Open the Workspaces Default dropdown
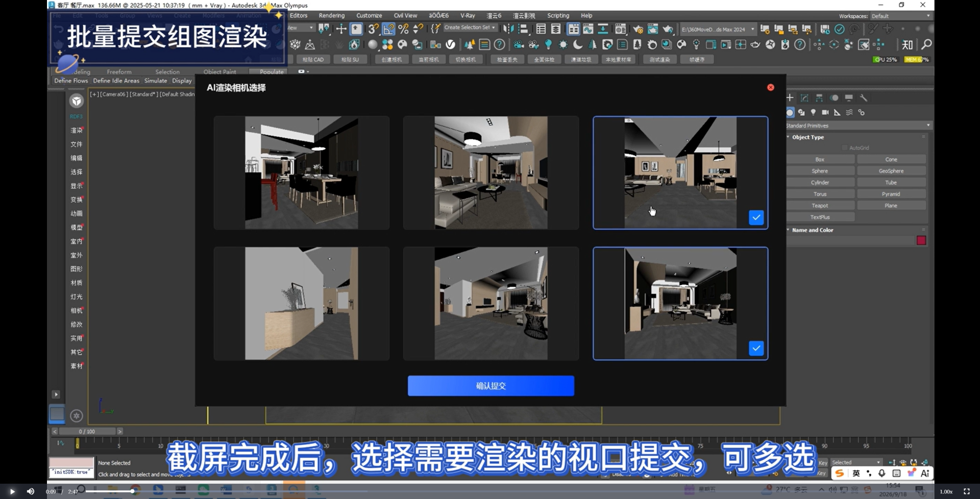Image resolution: width=980 pixels, height=499 pixels. click(900, 16)
